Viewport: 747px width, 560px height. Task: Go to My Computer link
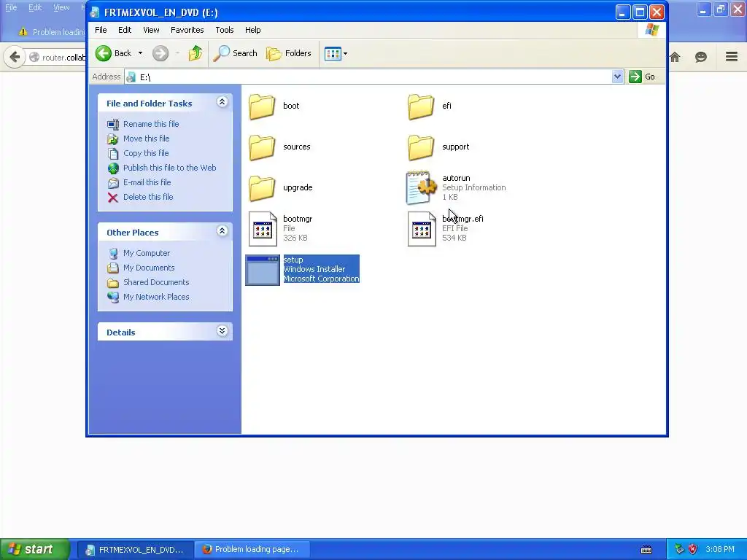pyautogui.click(x=146, y=253)
